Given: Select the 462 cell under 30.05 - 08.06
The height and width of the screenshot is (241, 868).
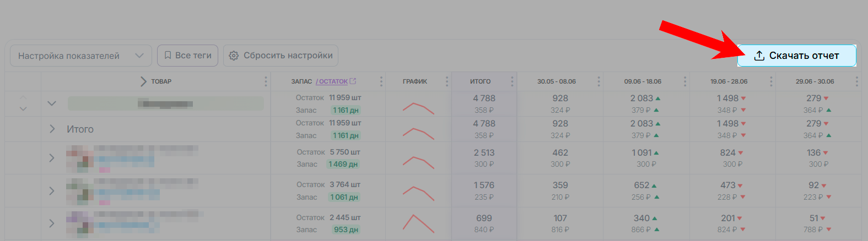Looking at the screenshot, I should point(560,153).
